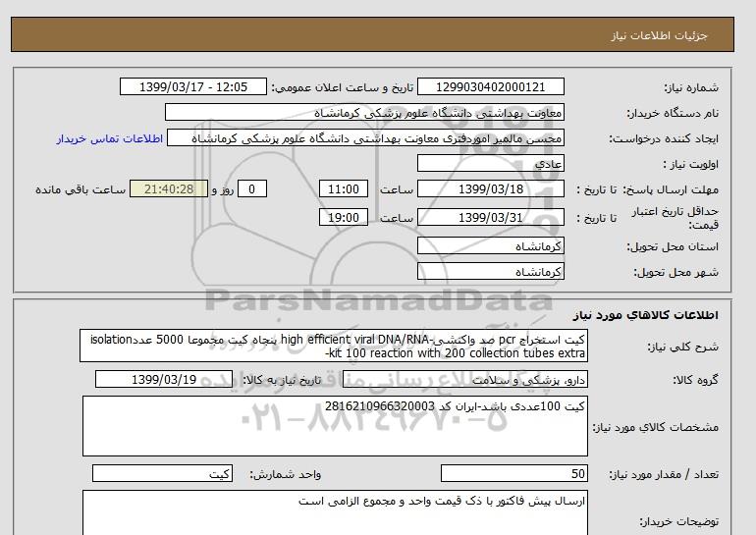This screenshot has height=535, width=756.
Task: Select the buyer notes text area
Action: click(x=335, y=512)
